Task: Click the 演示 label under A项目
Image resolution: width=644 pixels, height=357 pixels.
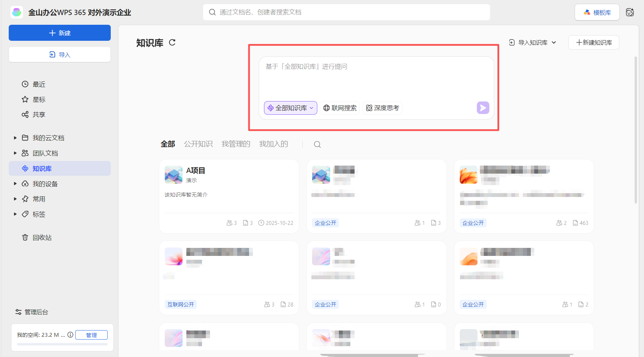Action: (191, 180)
